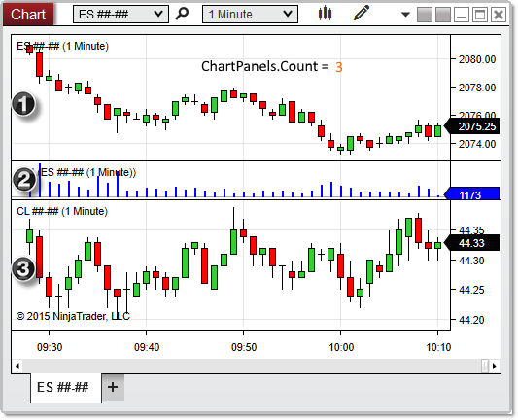
Task: Click the 1173 volume marker
Action: coord(471,194)
